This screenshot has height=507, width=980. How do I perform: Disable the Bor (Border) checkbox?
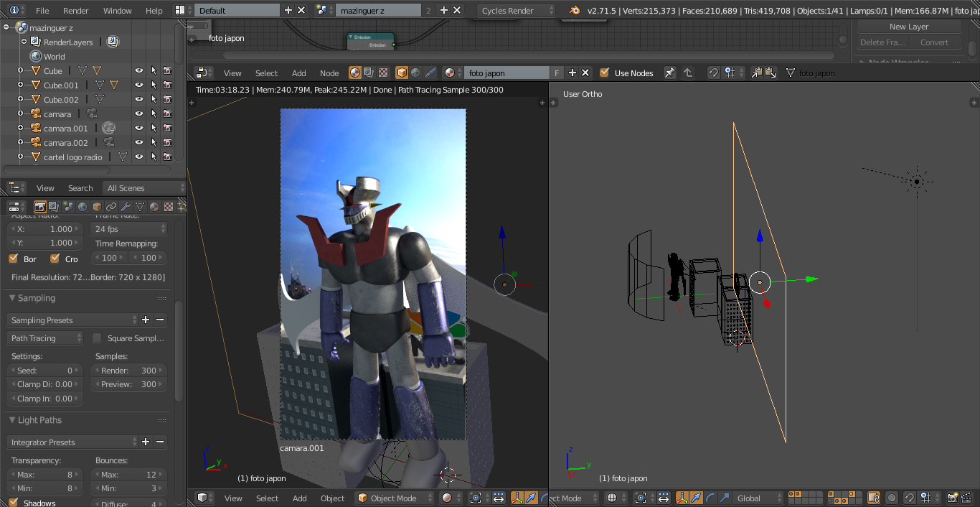pos(13,259)
